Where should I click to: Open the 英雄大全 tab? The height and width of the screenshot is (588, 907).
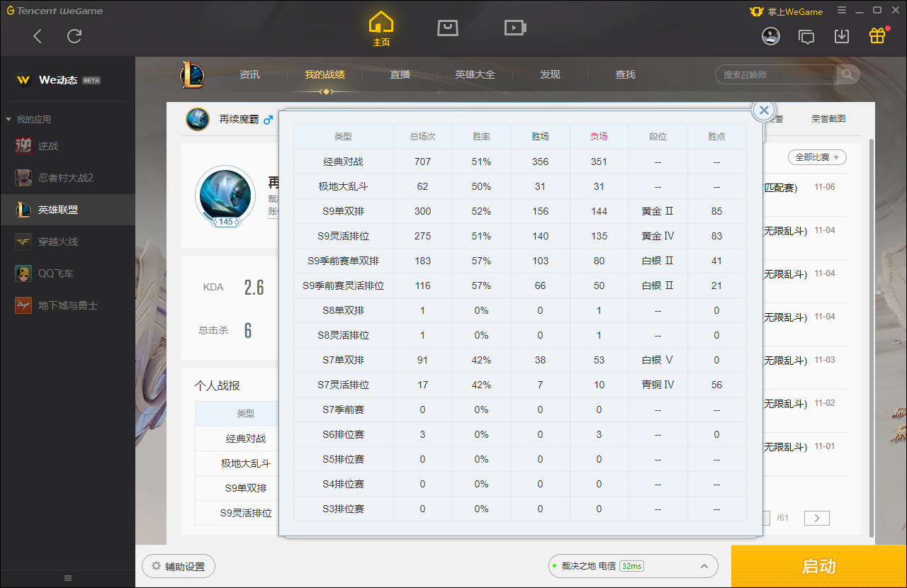click(475, 74)
